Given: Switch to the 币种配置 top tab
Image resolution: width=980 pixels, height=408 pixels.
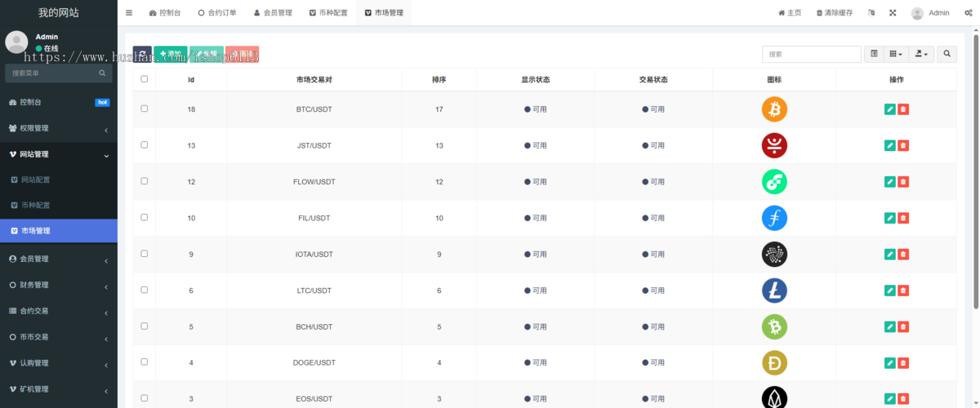Looking at the screenshot, I should pyautogui.click(x=328, y=13).
